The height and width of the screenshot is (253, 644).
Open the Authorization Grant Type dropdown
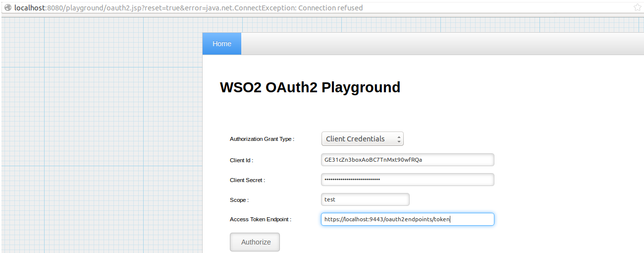[363, 139]
